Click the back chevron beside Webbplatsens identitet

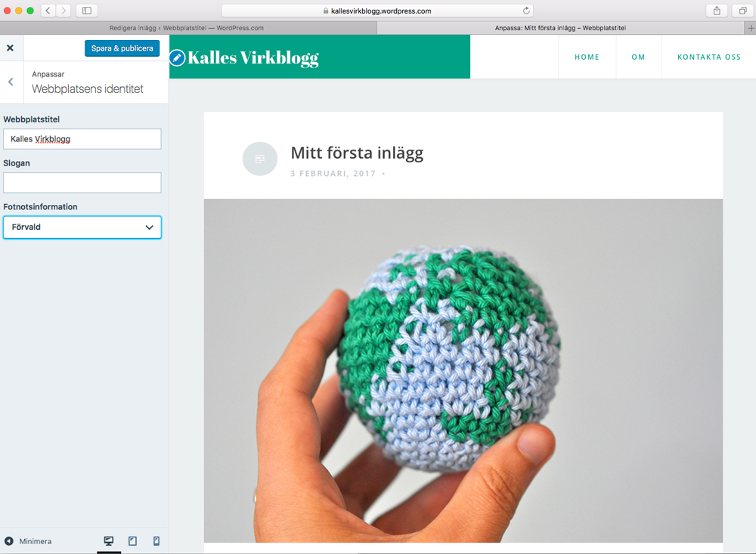click(x=11, y=82)
